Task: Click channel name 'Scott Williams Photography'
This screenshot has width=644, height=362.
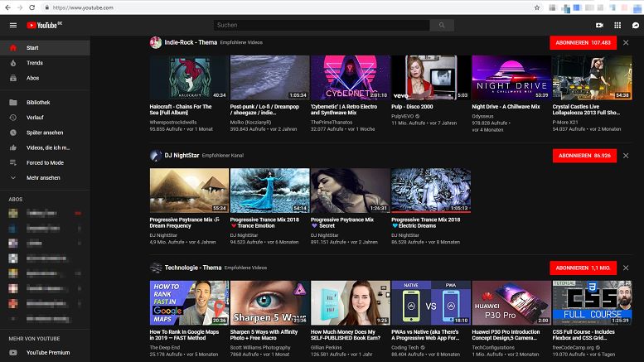Action: coord(260,348)
